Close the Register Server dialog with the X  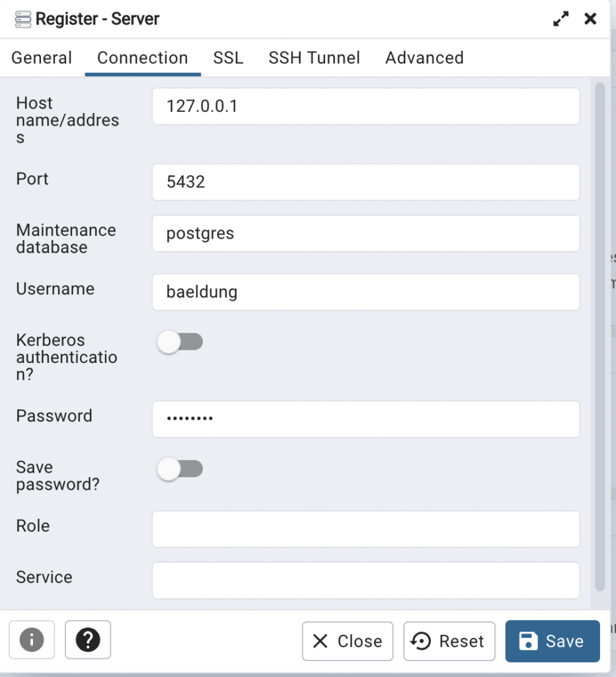[x=590, y=19]
